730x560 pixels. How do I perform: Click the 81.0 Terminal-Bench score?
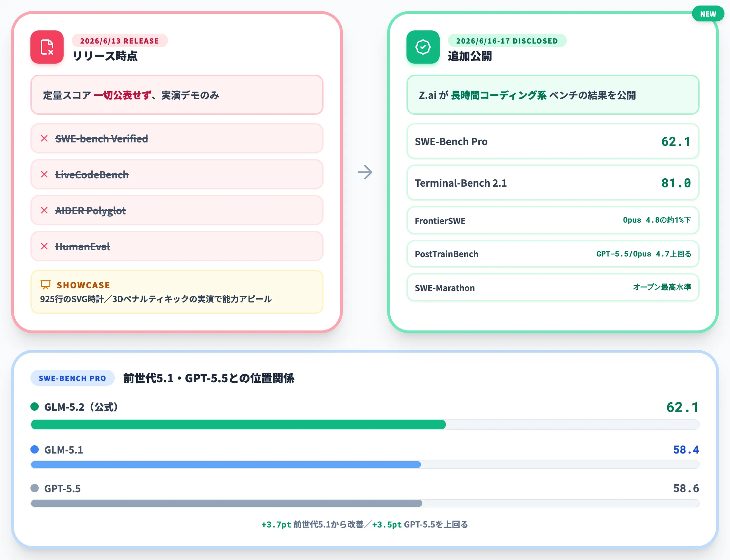676,183
